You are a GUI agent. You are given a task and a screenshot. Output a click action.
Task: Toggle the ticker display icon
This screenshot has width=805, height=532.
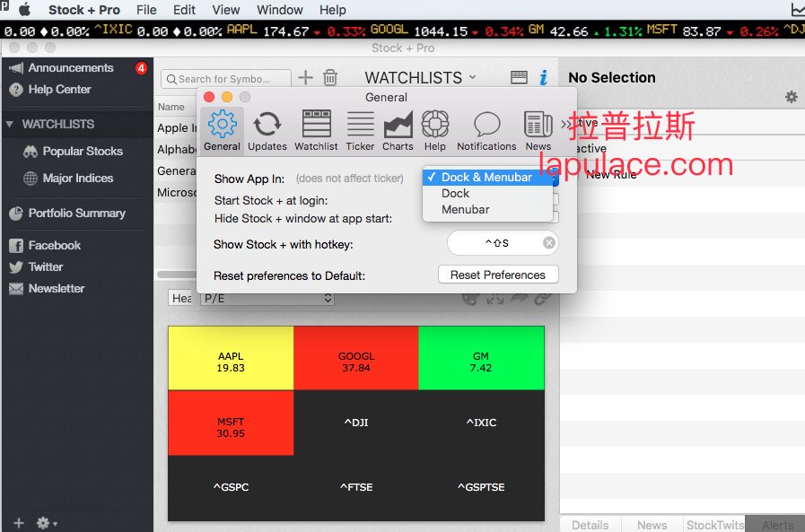coord(519,77)
